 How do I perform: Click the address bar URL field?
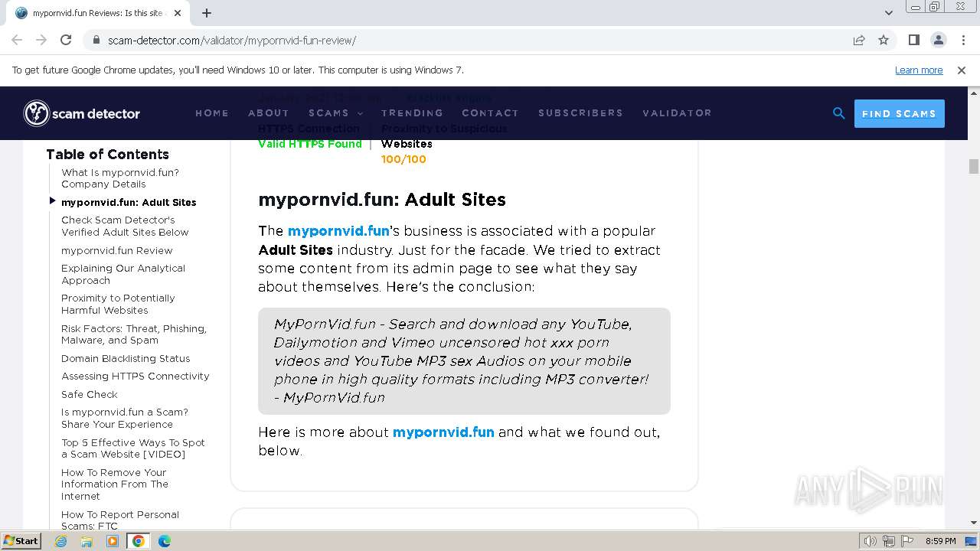(x=467, y=40)
